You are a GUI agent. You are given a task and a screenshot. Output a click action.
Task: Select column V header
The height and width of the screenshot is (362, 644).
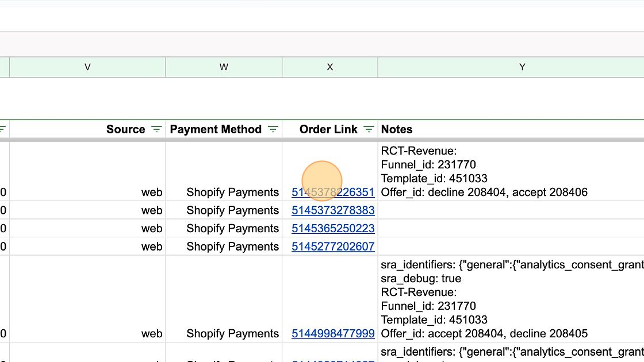(87, 67)
